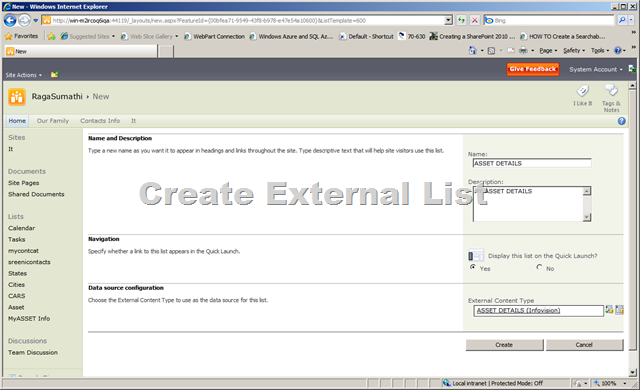Open the Contacts Info navigation tab

point(100,121)
